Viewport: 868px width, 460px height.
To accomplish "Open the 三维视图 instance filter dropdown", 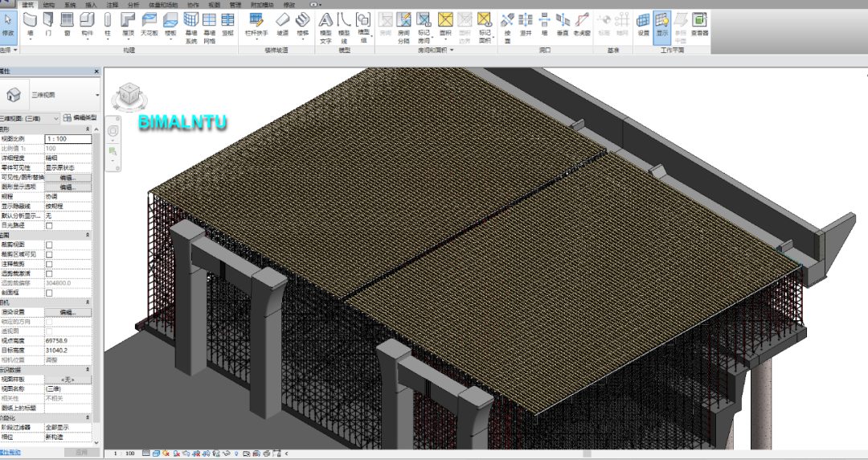I will pos(30,118).
